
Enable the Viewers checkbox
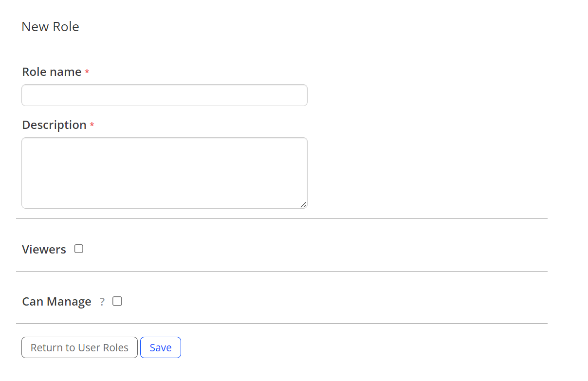(x=79, y=249)
